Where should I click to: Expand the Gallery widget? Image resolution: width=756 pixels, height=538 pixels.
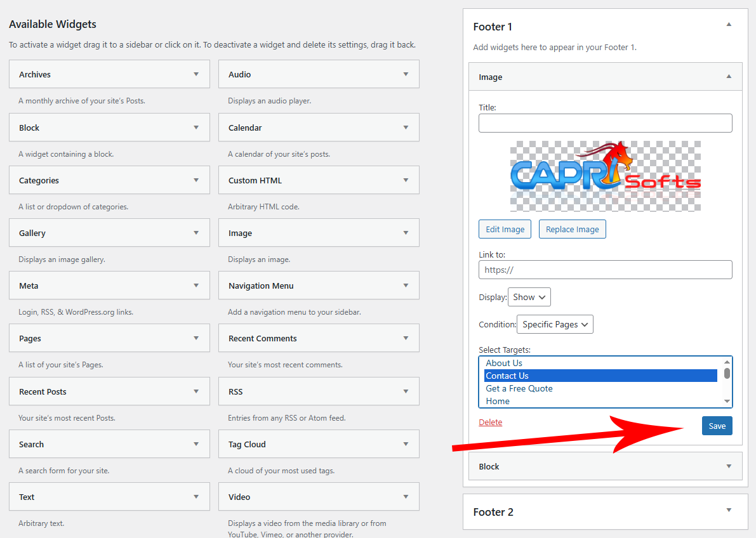coord(196,233)
